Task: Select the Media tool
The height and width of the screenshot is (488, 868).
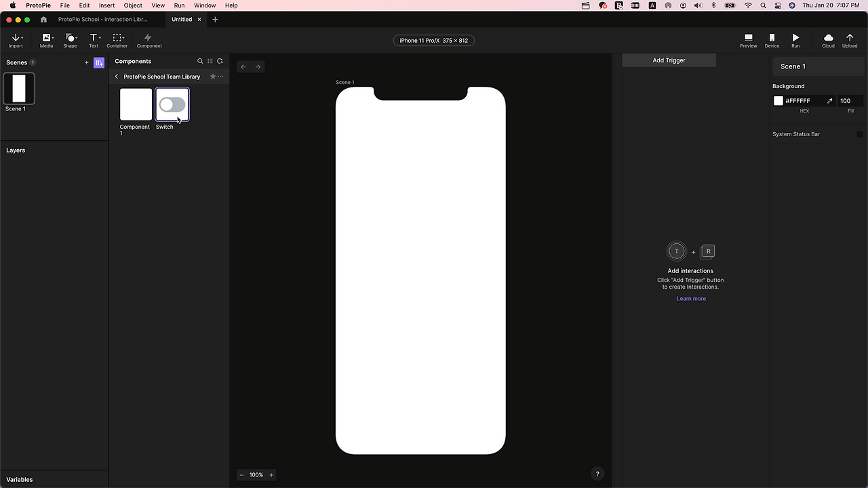Action: click(x=46, y=39)
